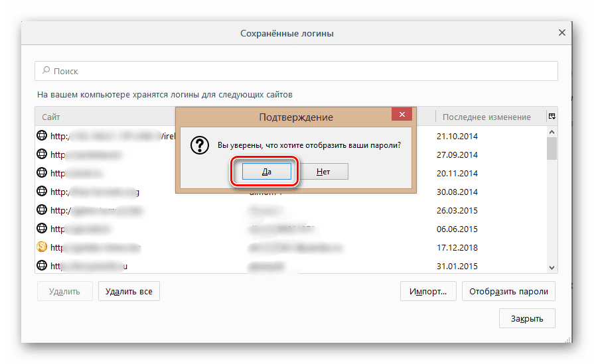594x364 pixels.
Task: Close the Сохранённые логины window
Action: pyautogui.click(x=561, y=33)
